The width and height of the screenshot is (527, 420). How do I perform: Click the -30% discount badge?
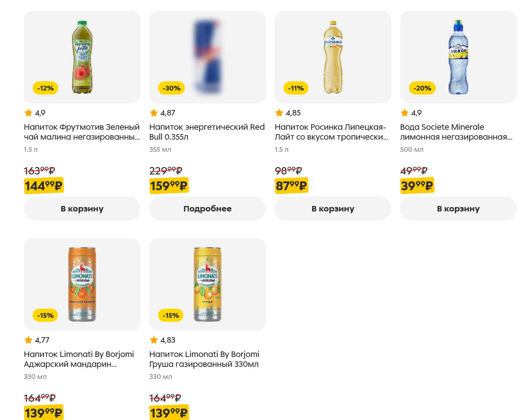tap(171, 88)
